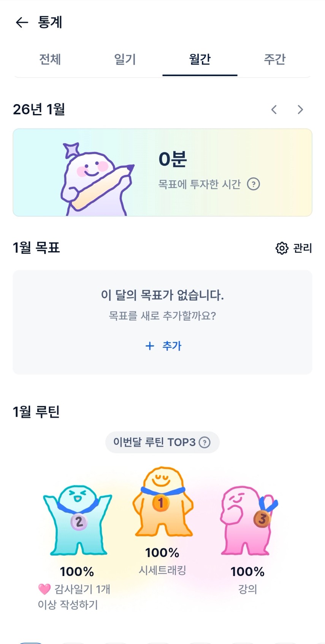Viewport: 325px width, 644px height.
Task: Click the gear icon next to 관리
Action: click(x=282, y=248)
